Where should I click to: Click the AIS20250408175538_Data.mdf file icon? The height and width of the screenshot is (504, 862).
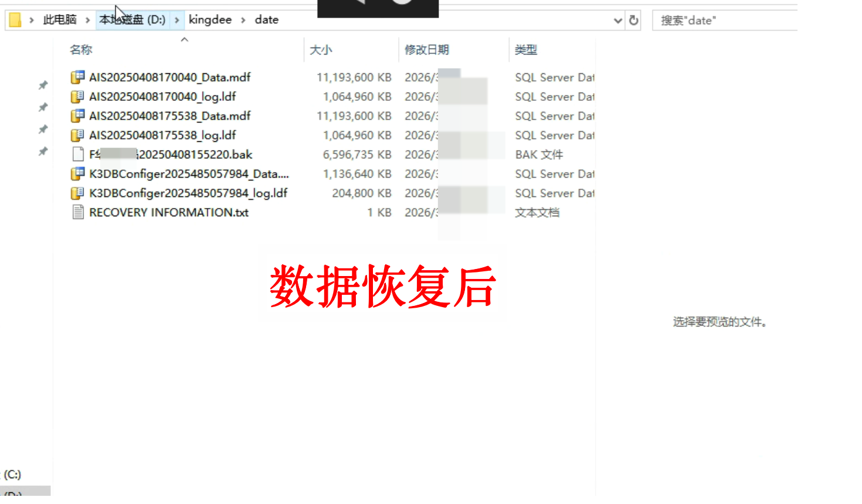[77, 116]
